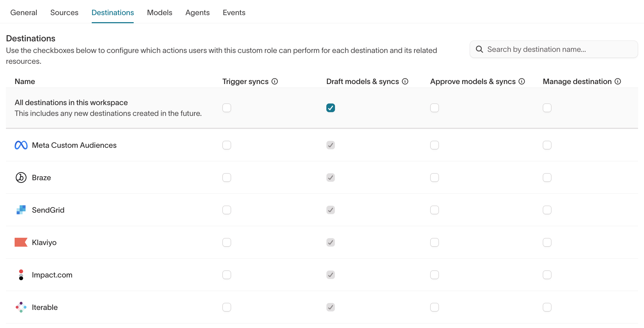Click the 'Iterable' destination name
This screenshot has height=328, width=644.
click(45, 307)
